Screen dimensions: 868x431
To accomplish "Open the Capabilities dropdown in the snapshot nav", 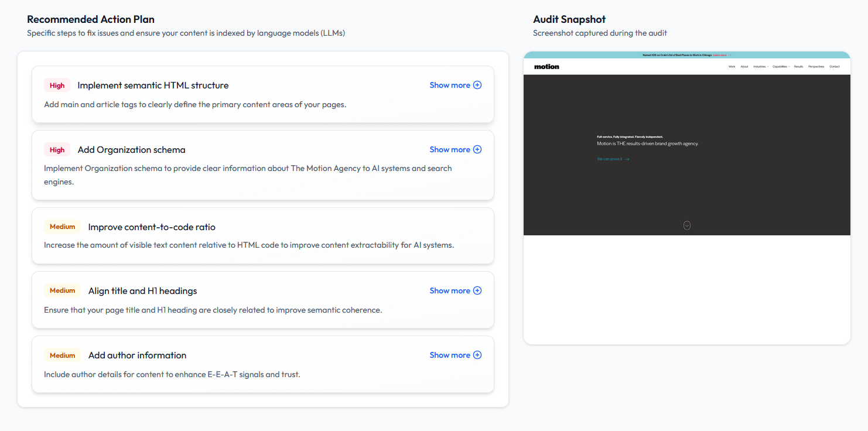I will pyautogui.click(x=781, y=66).
